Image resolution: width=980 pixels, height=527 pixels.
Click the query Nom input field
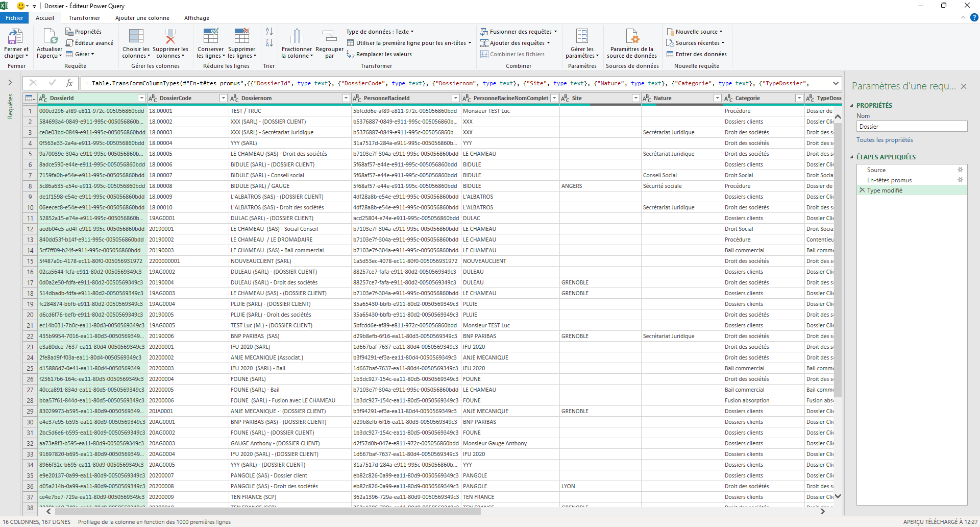(912, 127)
